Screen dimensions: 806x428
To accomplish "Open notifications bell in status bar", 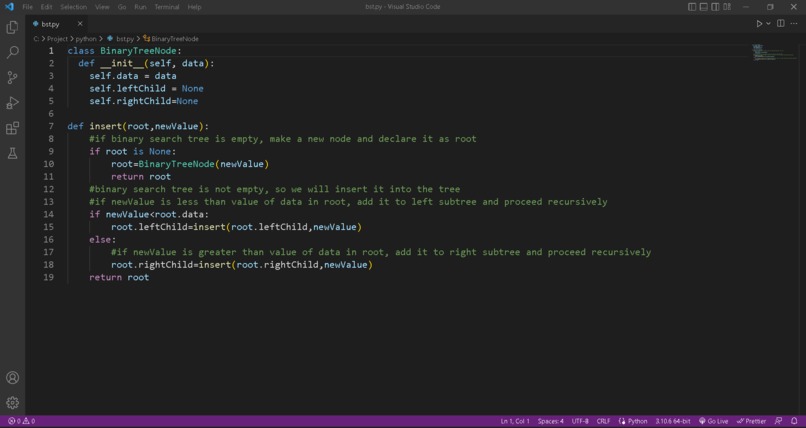I will pyautogui.click(x=794, y=421).
